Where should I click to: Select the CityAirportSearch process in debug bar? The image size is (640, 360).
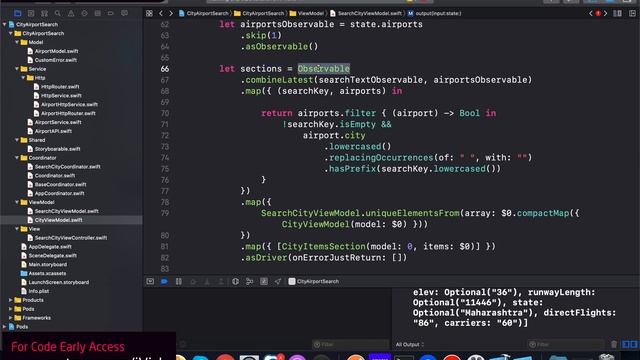(313, 281)
